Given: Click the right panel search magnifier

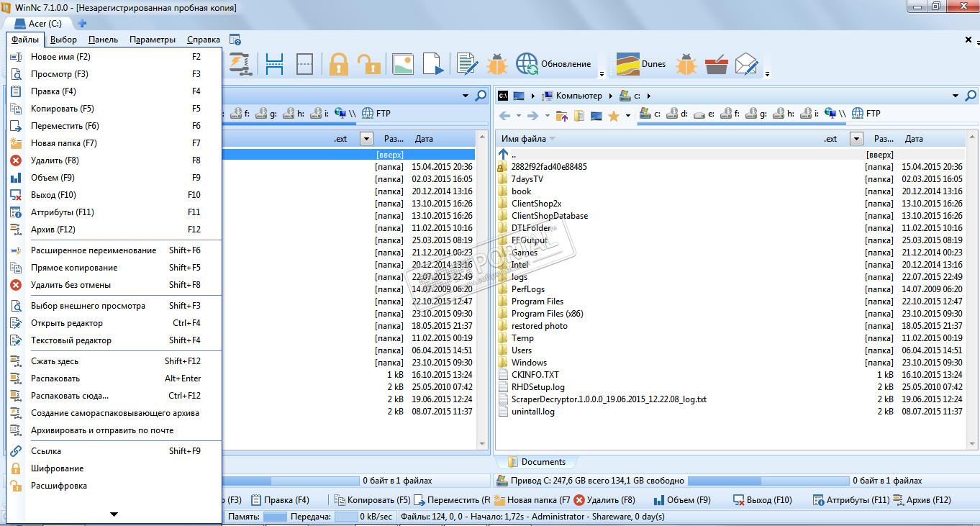Looking at the screenshot, I should (x=971, y=96).
